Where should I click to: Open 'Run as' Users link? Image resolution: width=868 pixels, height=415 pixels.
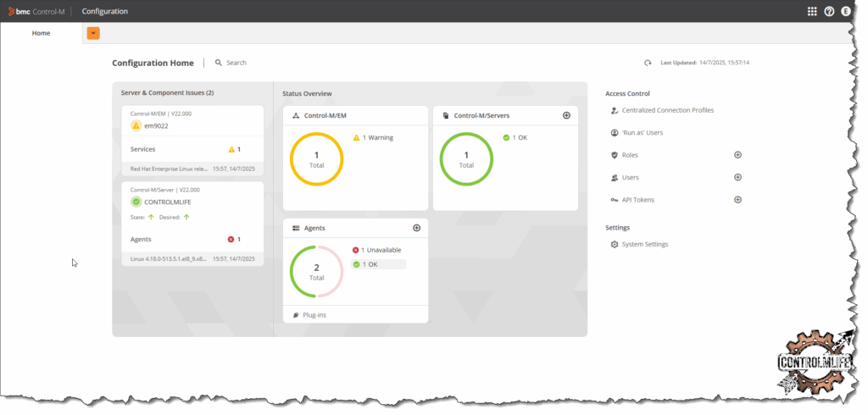tap(642, 133)
